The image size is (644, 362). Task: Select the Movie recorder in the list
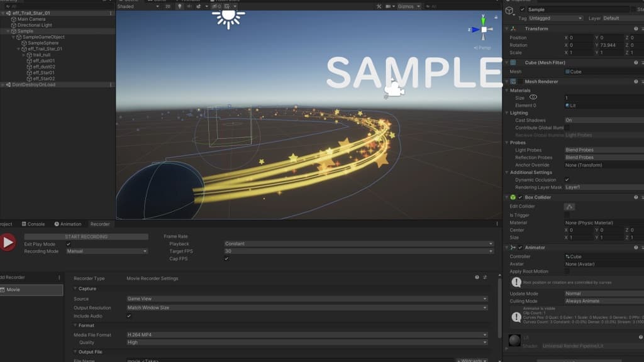(31, 290)
